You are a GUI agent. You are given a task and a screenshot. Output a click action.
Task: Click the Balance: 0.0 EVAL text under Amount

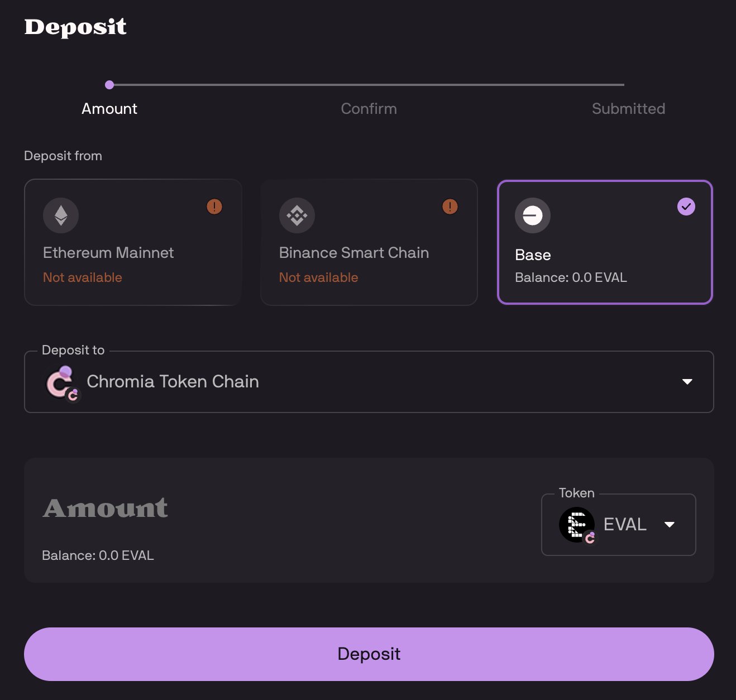(98, 555)
